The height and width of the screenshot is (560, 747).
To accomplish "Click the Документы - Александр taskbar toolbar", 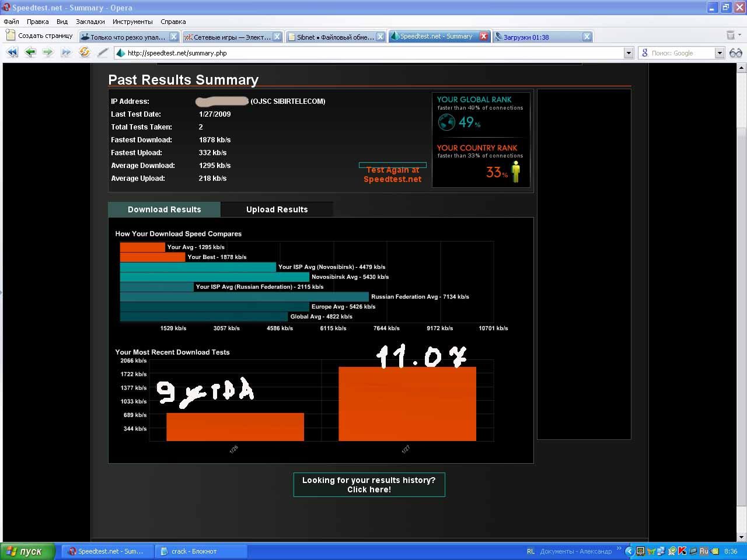I will tap(576, 551).
